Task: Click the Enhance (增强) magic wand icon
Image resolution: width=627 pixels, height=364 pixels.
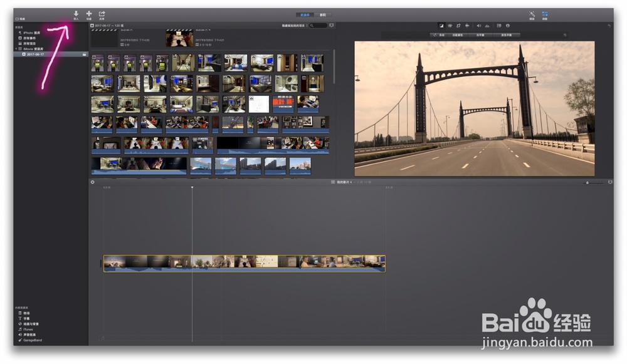Action: pyautogui.click(x=532, y=14)
